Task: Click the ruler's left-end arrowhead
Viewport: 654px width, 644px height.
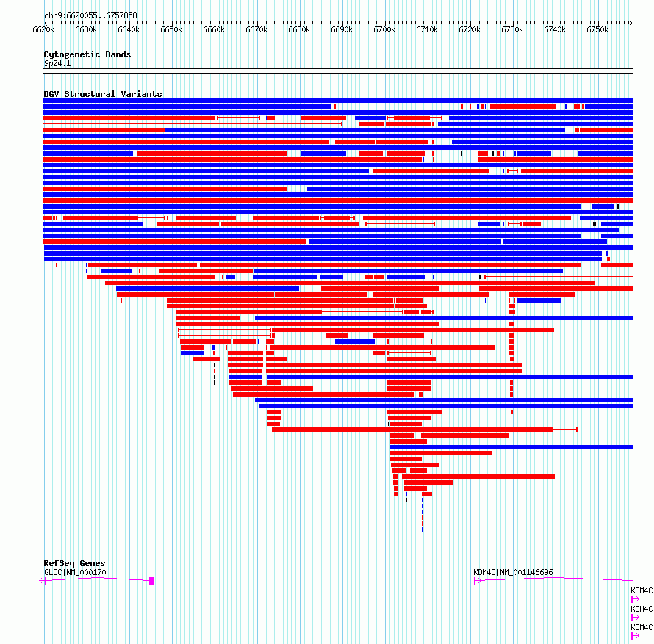Action: pyautogui.click(x=46, y=23)
